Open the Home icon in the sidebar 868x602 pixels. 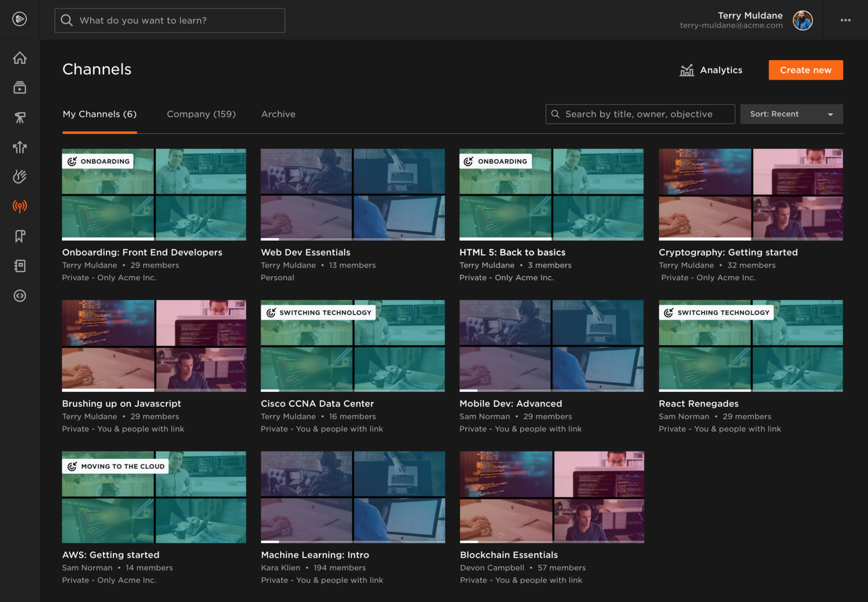coord(20,58)
